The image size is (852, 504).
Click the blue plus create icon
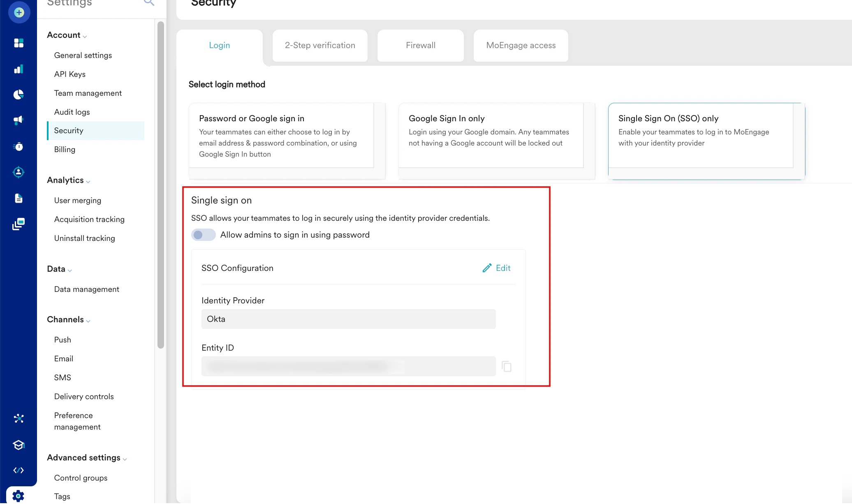pyautogui.click(x=19, y=12)
